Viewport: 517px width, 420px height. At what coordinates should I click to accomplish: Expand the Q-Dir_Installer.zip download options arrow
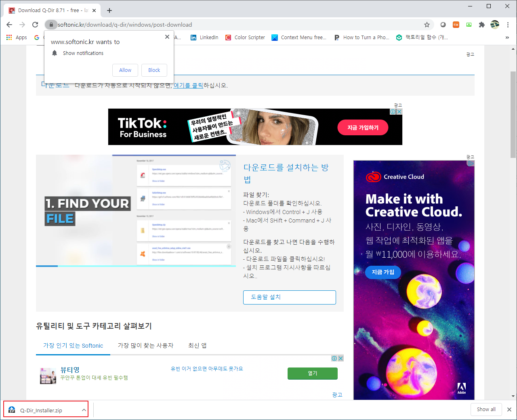[x=84, y=410]
